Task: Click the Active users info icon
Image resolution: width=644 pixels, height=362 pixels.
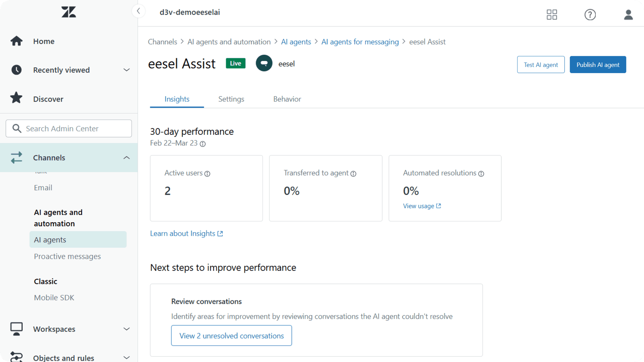Action: click(x=207, y=174)
